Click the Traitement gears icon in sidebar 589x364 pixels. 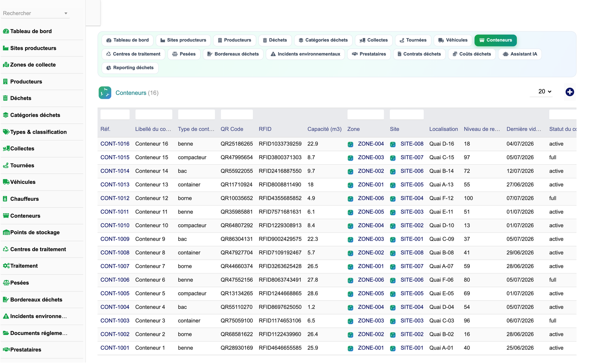[6, 266]
